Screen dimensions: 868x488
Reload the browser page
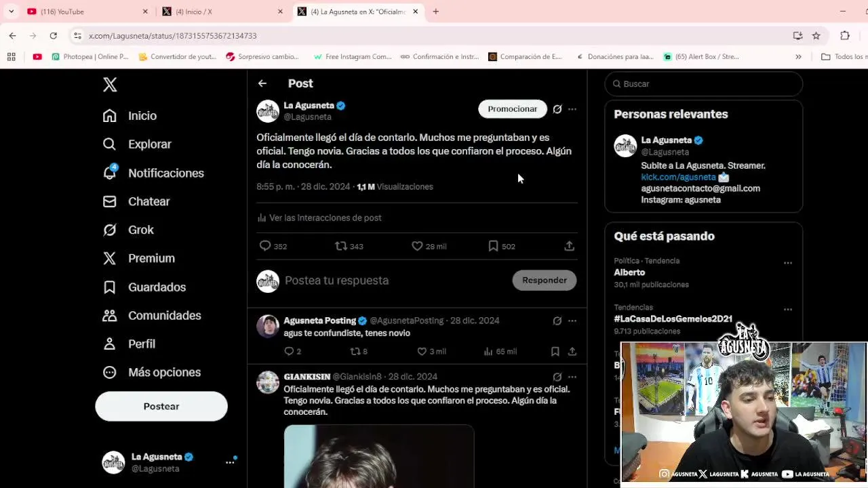54,35
